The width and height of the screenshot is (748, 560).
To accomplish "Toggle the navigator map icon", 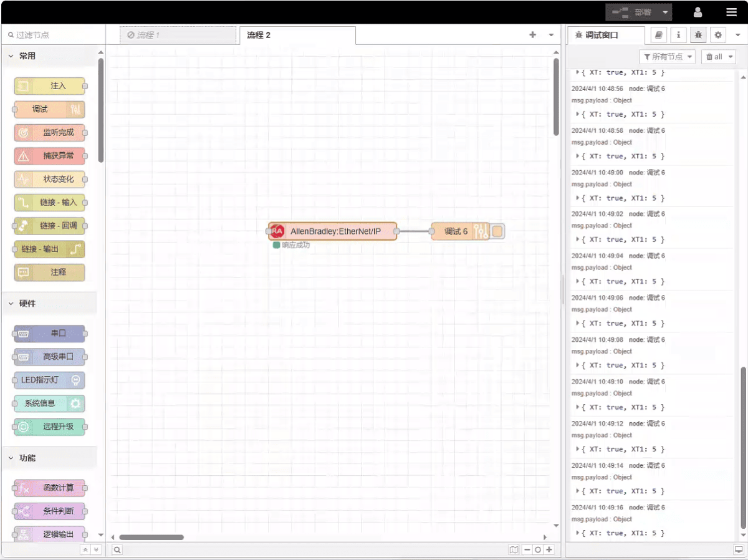I will (x=514, y=549).
